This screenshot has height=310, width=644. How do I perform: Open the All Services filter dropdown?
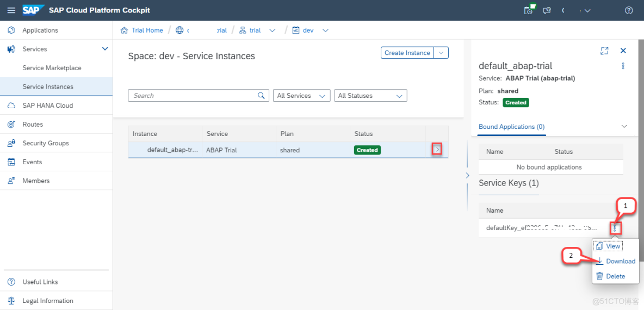coord(301,96)
